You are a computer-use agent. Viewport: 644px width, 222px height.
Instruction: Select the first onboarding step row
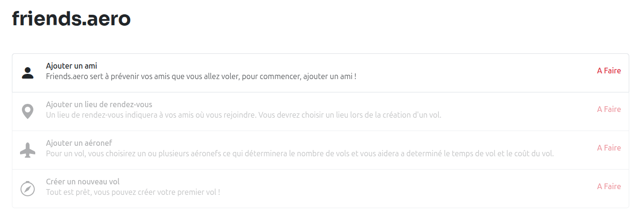coord(320,73)
